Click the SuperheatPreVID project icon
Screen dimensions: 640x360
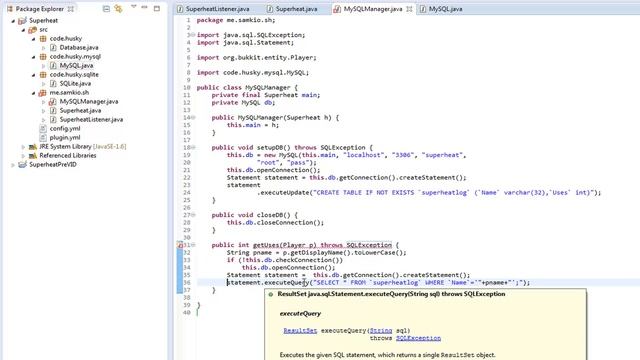click(22, 164)
